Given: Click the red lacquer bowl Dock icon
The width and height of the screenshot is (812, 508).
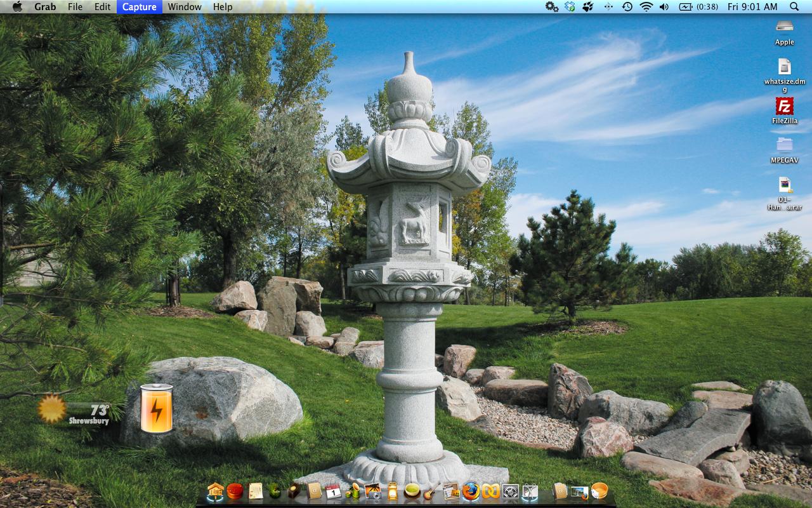Looking at the screenshot, I should click(x=235, y=491).
